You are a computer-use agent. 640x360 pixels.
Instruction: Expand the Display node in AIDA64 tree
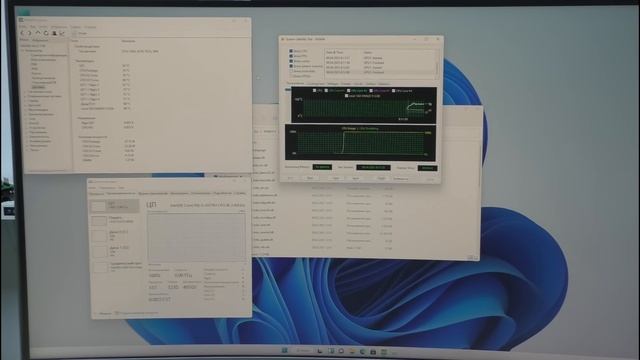tap(25, 105)
